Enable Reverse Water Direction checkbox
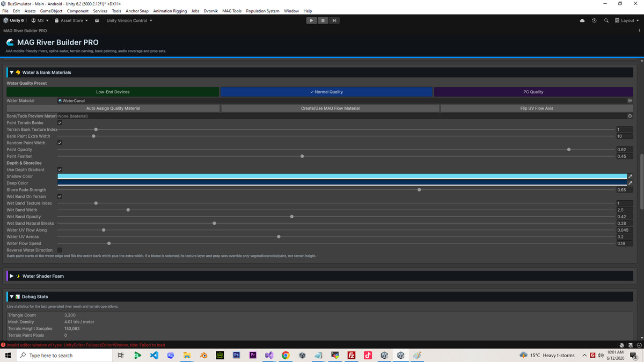Screen dimensions: 644x362 [60, 250]
